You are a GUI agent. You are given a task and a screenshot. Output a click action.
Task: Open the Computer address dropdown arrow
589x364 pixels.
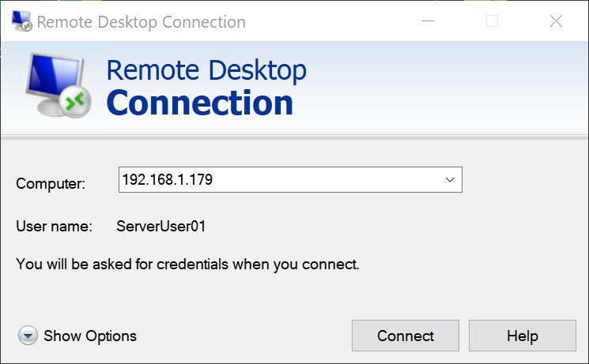pyautogui.click(x=450, y=180)
